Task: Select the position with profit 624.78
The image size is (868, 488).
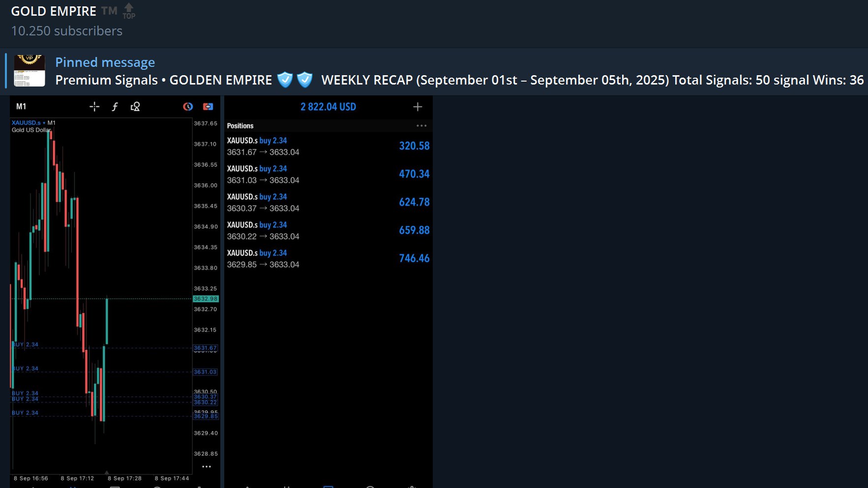Action: click(x=328, y=202)
